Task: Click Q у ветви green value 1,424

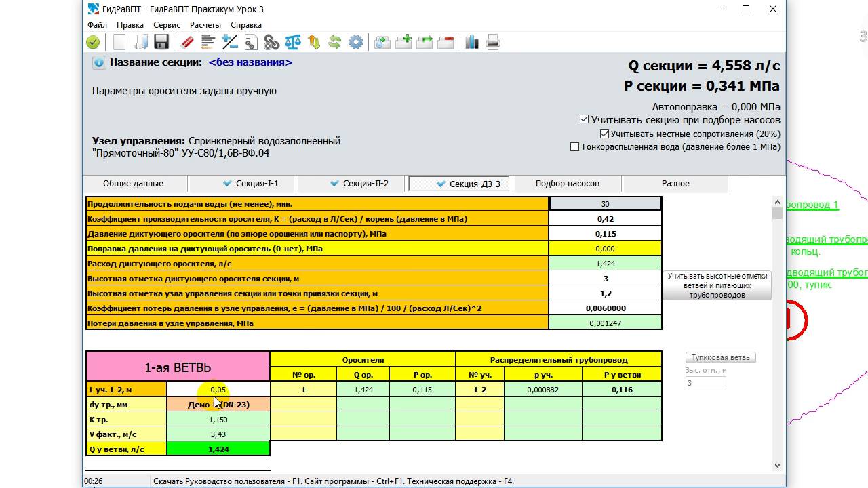Action: (x=218, y=449)
